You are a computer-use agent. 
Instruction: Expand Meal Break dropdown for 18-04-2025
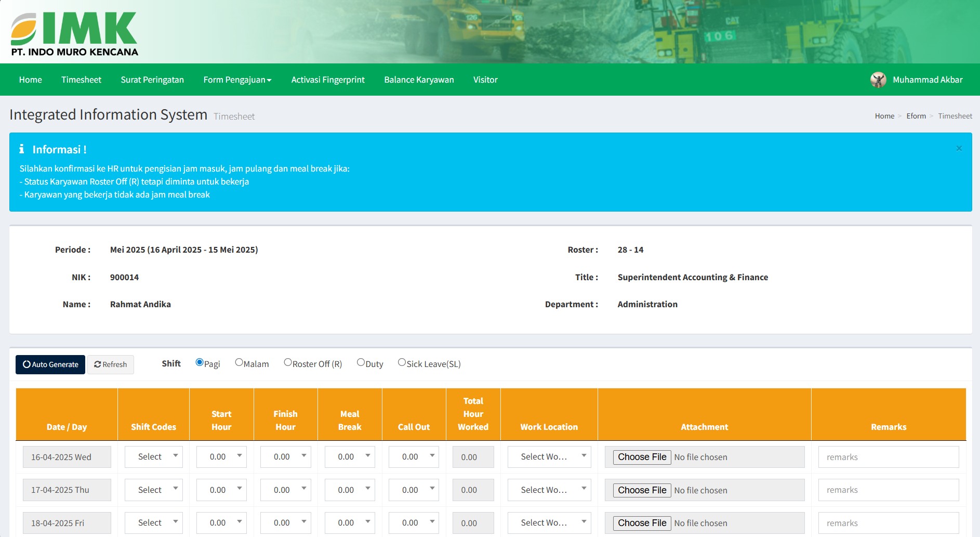click(350, 522)
